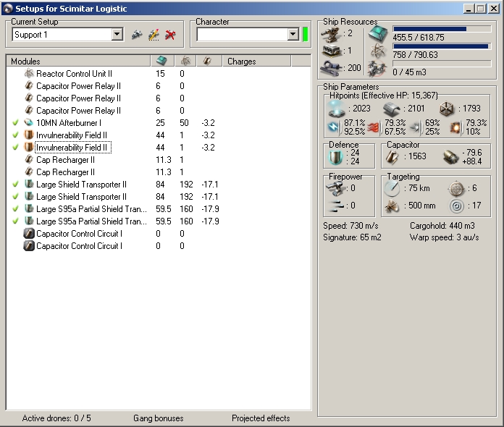Screen dimensions: 504x427
Task: Click the shield hitpoints icon
Action: (337, 109)
